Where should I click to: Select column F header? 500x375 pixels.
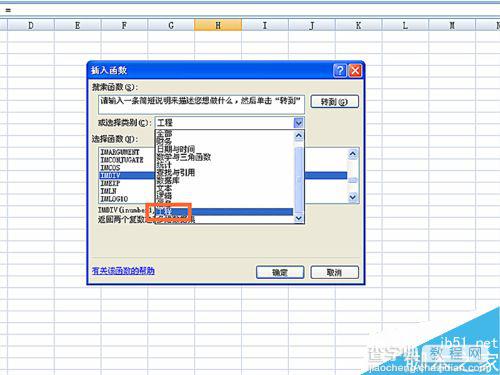124,25
